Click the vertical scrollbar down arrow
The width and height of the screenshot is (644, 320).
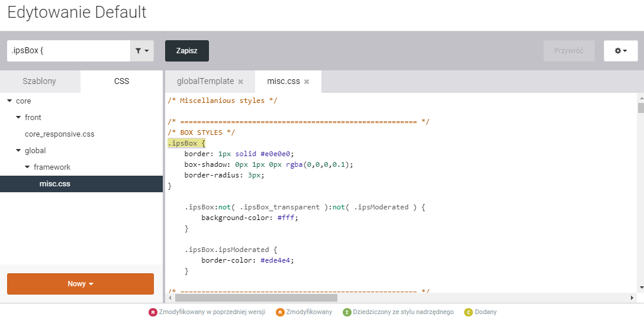(x=640, y=287)
